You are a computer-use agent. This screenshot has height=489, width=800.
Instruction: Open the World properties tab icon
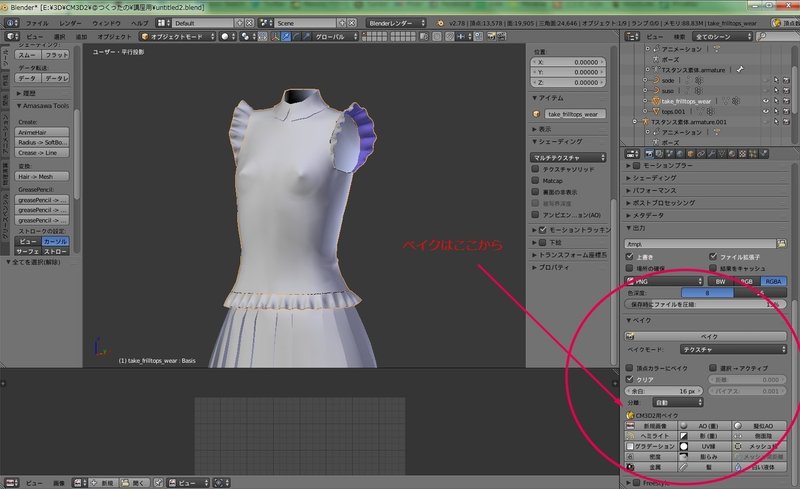click(x=680, y=154)
